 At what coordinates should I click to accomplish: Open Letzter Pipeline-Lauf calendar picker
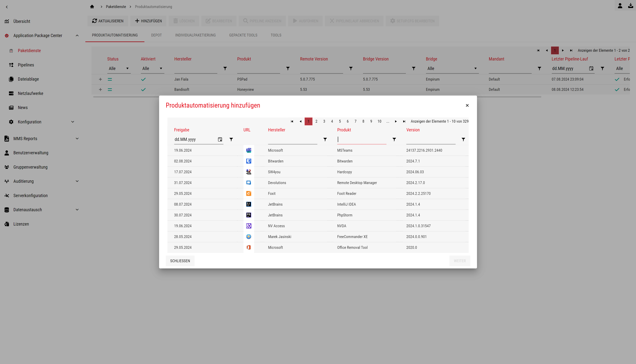[591, 68]
